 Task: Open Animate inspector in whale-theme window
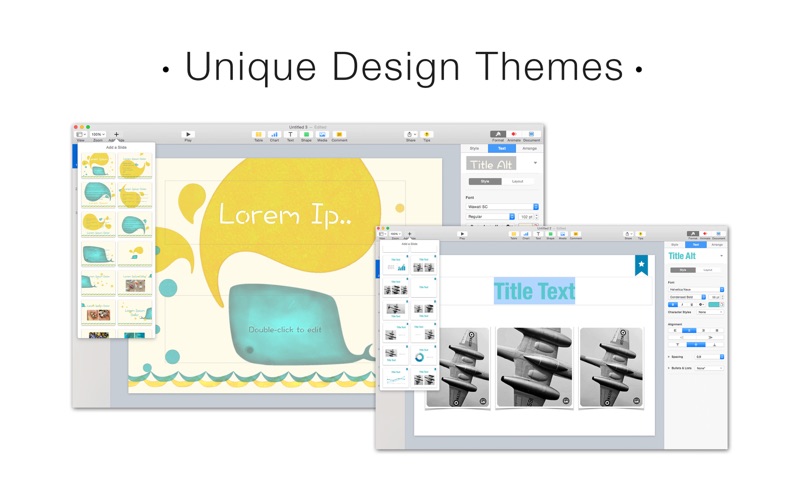[514, 134]
